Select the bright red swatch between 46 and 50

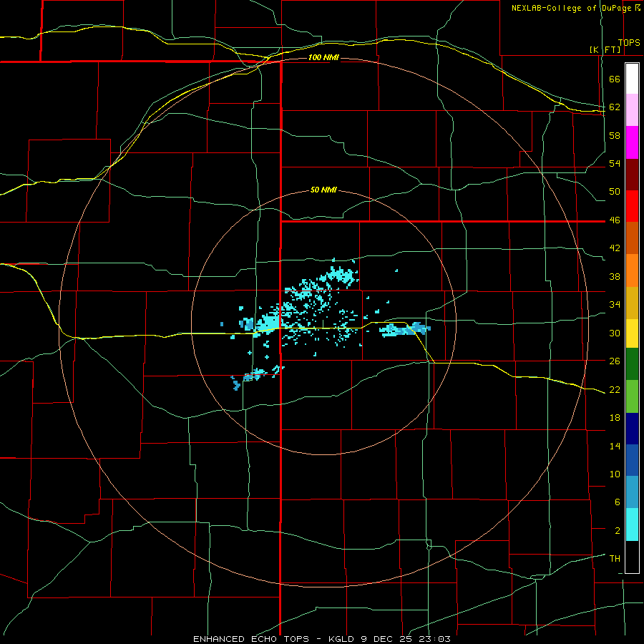[632, 206]
